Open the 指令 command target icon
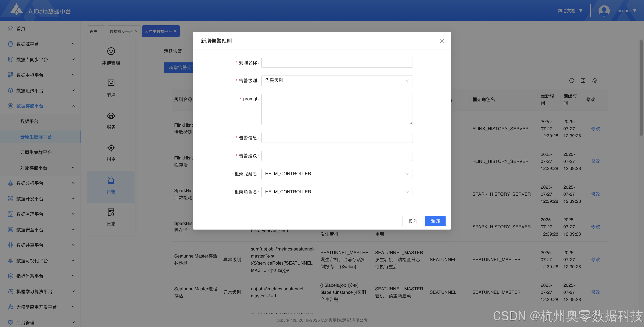The image size is (644, 327). [111, 148]
